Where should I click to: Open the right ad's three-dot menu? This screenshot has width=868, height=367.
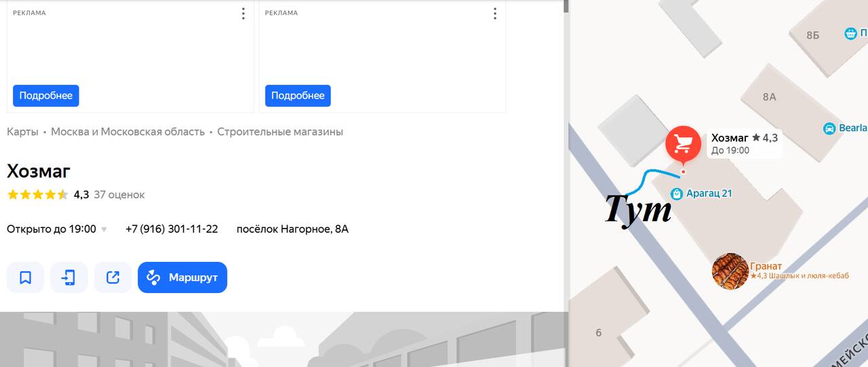pyautogui.click(x=495, y=14)
